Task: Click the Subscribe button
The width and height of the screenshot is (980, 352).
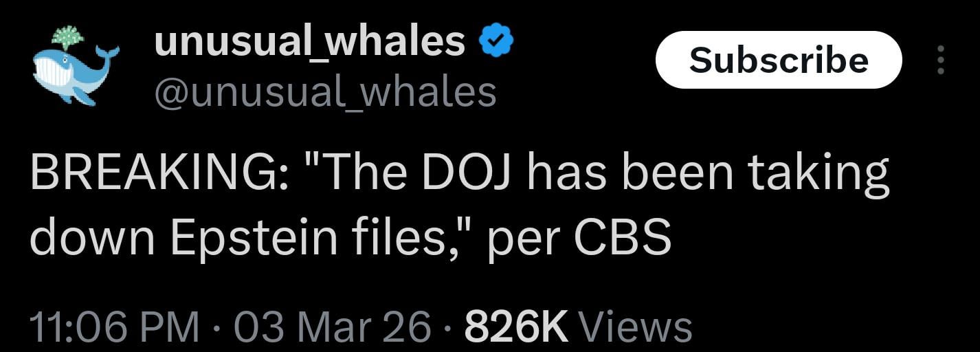Action: tap(778, 60)
